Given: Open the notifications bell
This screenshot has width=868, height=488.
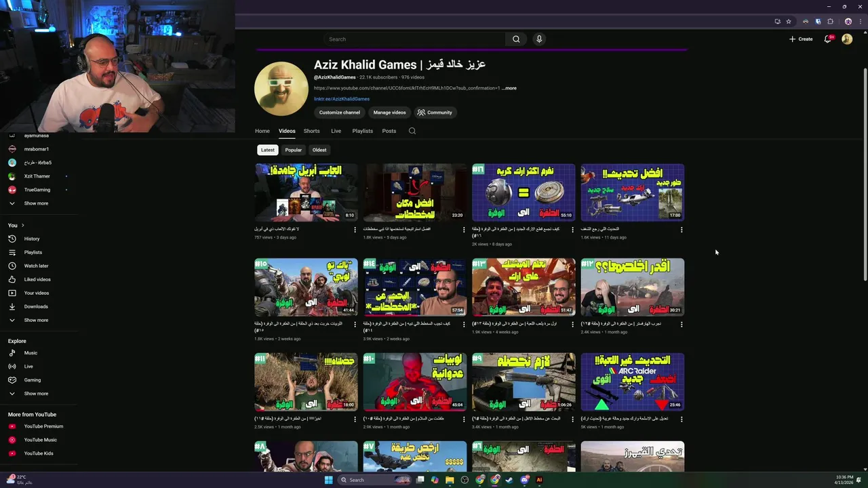Looking at the screenshot, I should (827, 39).
